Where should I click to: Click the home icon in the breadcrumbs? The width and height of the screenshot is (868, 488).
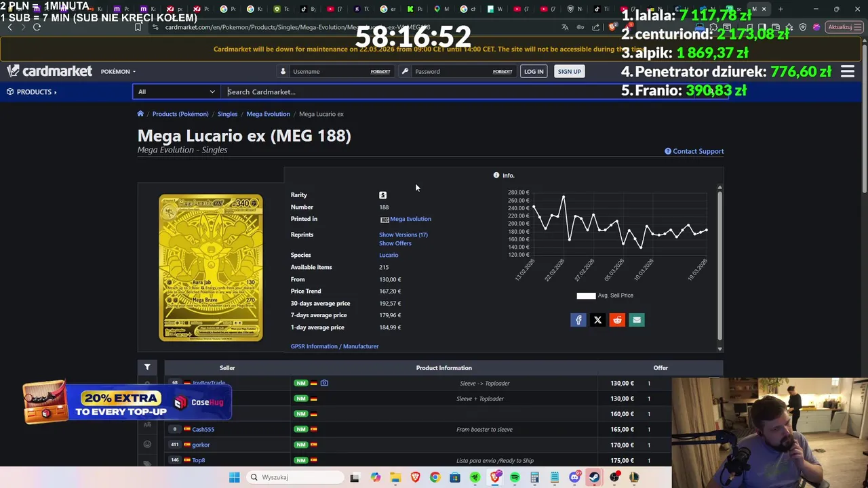click(x=140, y=114)
